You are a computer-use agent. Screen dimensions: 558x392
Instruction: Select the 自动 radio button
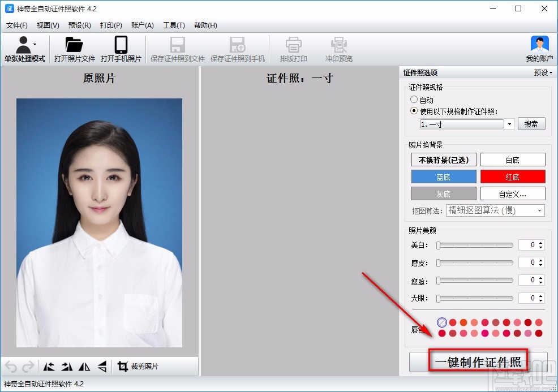click(x=414, y=100)
